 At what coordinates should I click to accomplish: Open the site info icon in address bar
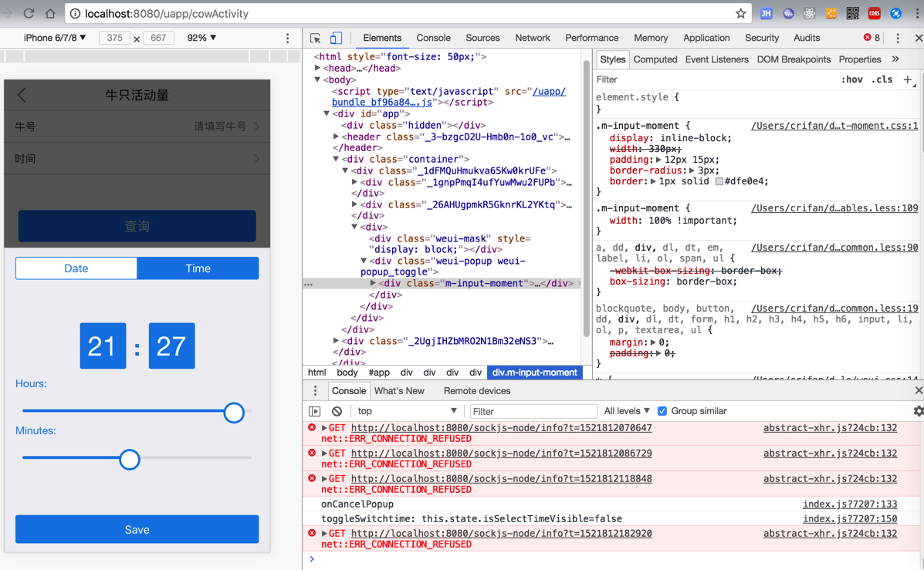75,14
